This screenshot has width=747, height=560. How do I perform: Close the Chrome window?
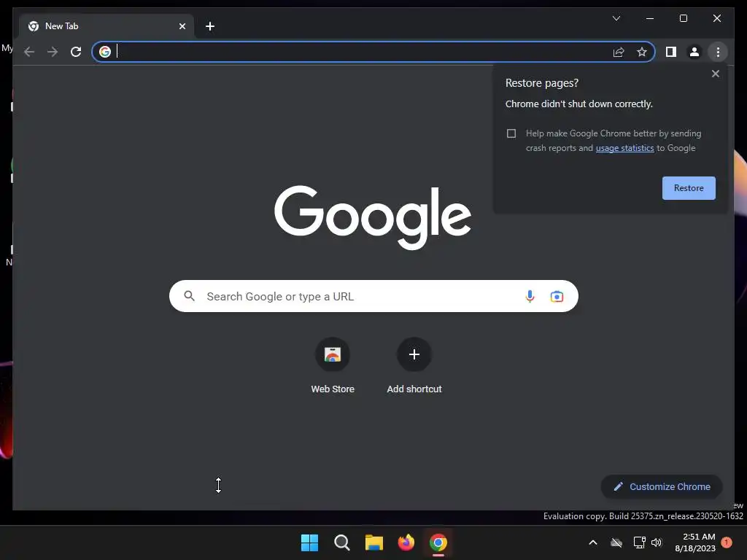pos(716,18)
